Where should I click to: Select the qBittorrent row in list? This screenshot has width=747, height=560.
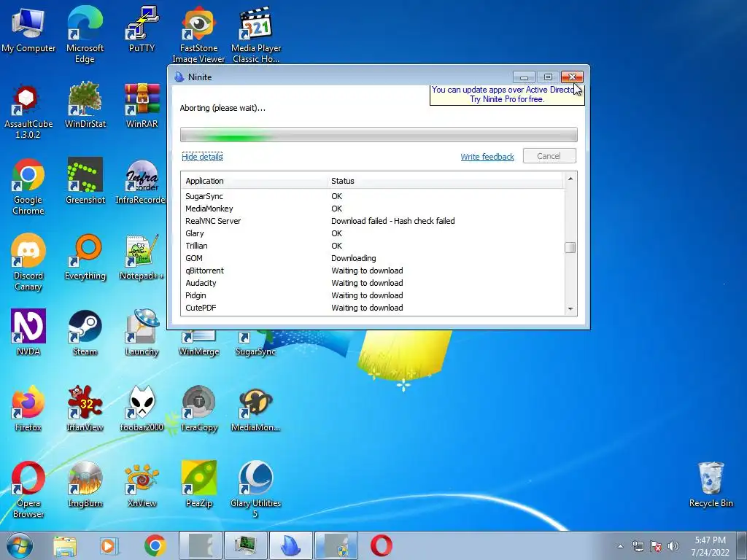pos(373,271)
